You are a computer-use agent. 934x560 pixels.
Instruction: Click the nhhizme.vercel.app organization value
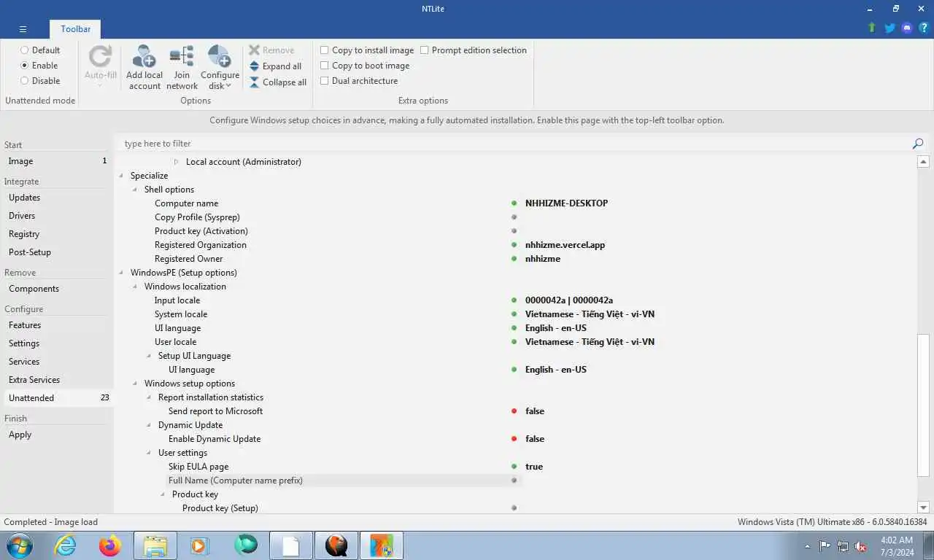pyautogui.click(x=565, y=245)
